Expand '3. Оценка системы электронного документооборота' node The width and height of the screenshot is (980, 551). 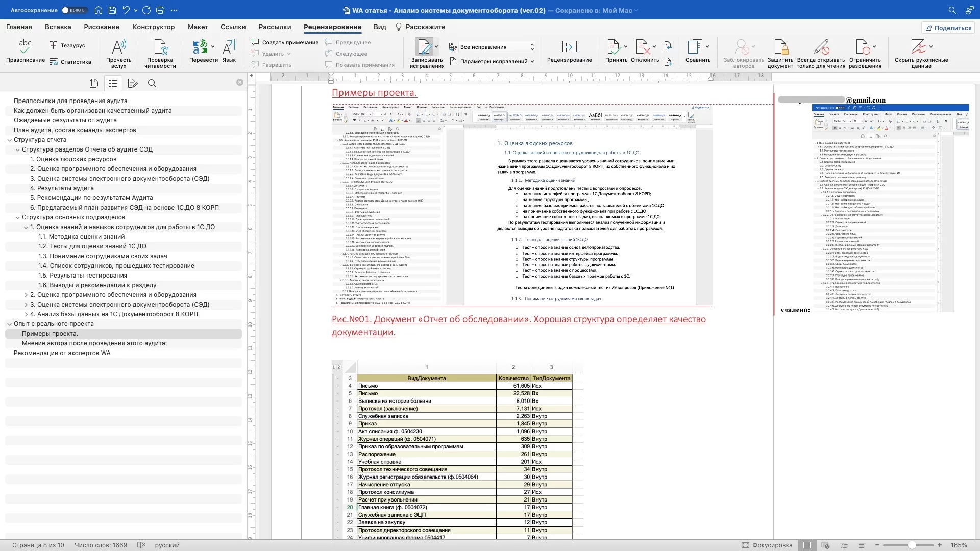click(26, 305)
